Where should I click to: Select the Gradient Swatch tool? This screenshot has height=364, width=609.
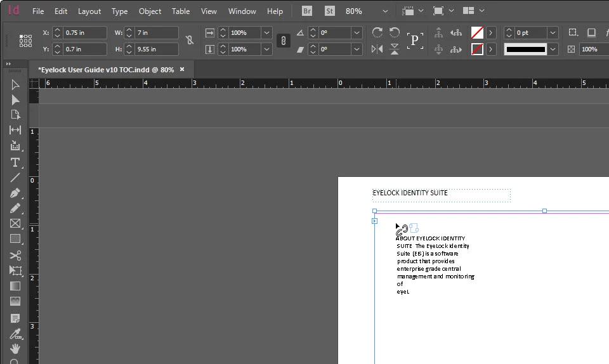pyautogui.click(x=15, y=286)
